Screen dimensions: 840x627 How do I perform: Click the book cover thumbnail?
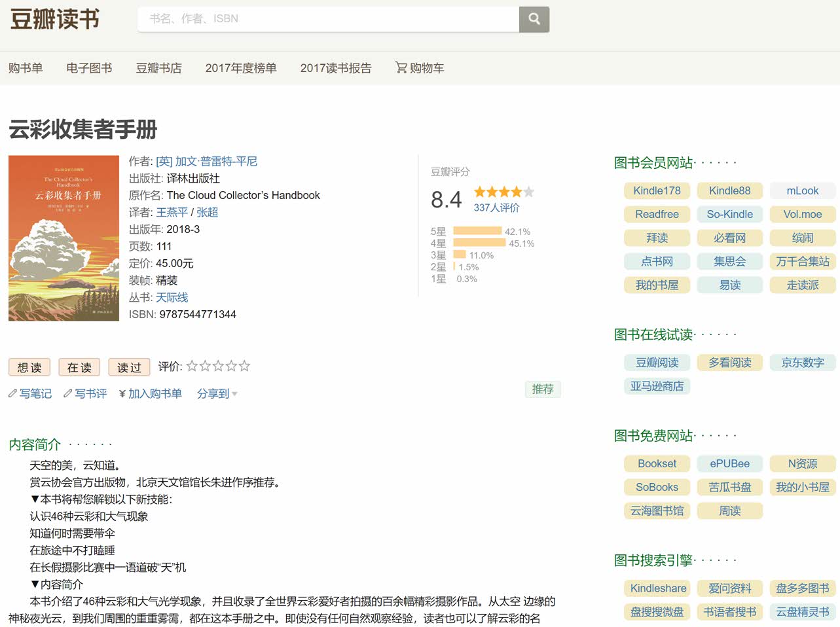64,238
